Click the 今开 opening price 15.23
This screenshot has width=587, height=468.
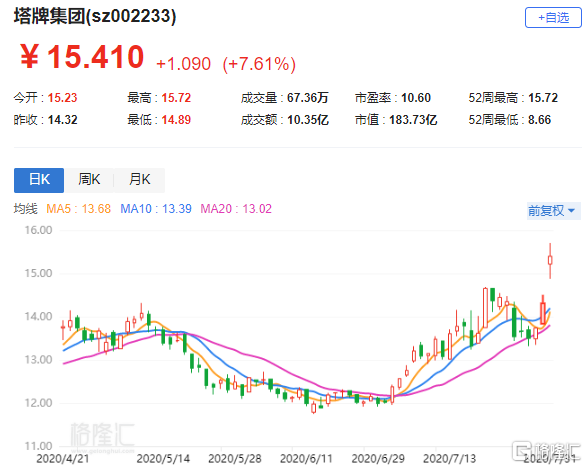62,98
